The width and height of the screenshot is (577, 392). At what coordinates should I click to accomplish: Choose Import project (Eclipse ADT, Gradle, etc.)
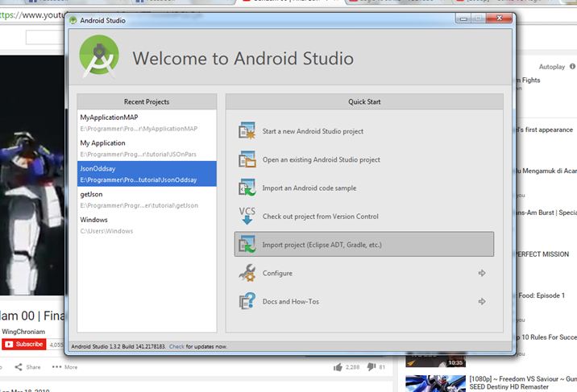click(x=364, y=245)
